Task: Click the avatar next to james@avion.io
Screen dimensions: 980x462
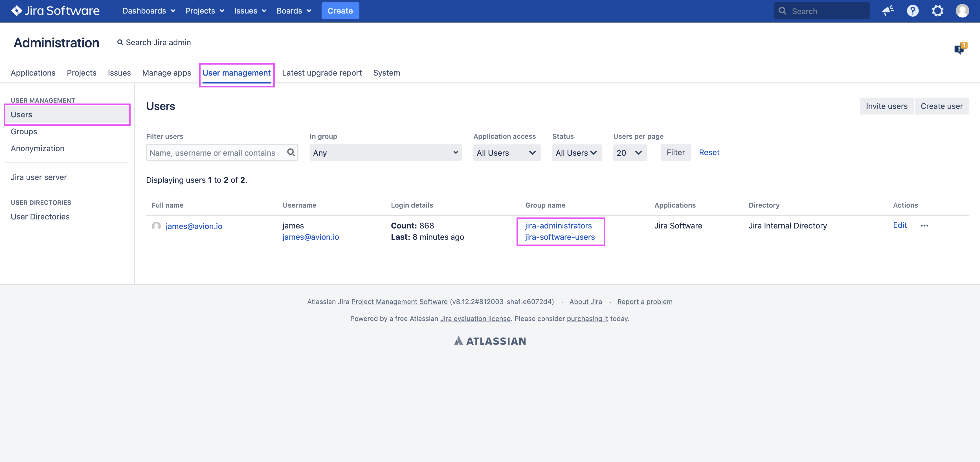Action: [x=156, y=226]
